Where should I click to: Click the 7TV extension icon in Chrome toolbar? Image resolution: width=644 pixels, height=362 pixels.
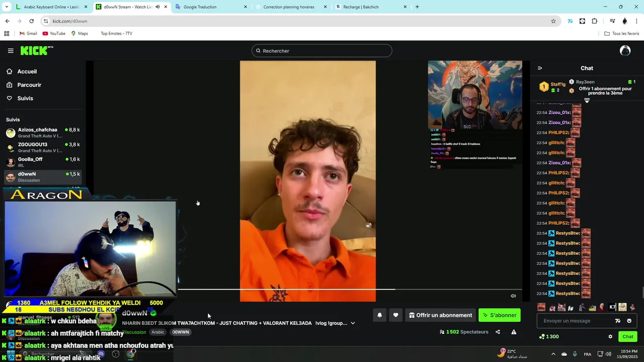(x=570, y=21)
